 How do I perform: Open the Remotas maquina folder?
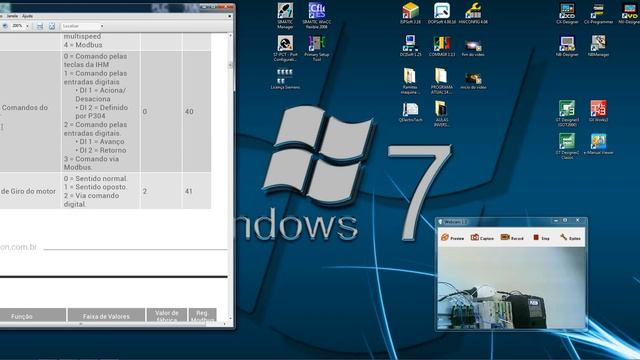(410, 81)
